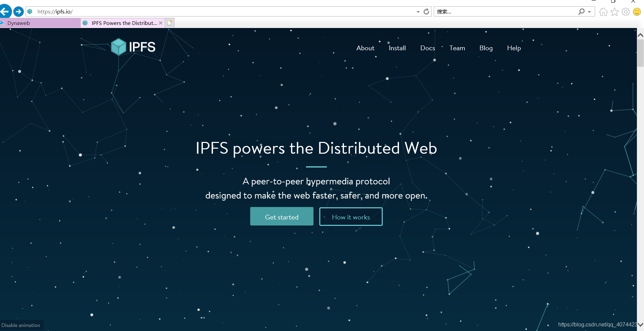
Task: Click the IPFS powers the Distributed Web heading
Action: coord(316,148)
